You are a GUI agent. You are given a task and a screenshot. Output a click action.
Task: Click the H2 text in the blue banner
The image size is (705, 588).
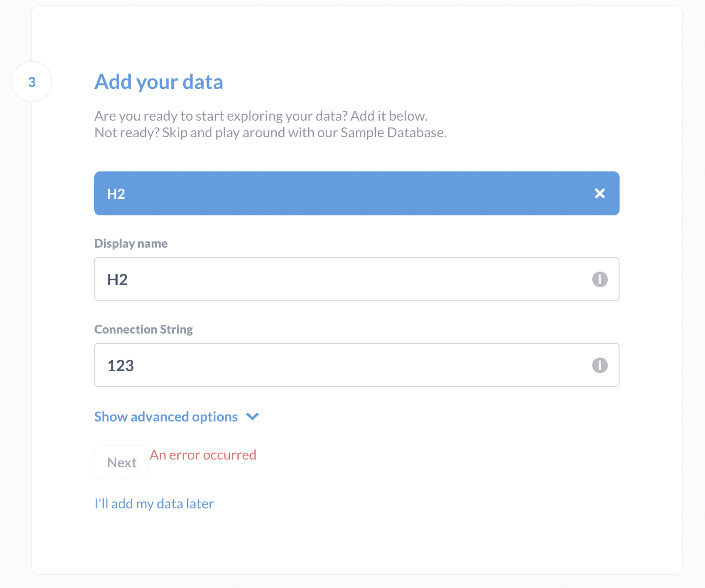coord(116,193)
